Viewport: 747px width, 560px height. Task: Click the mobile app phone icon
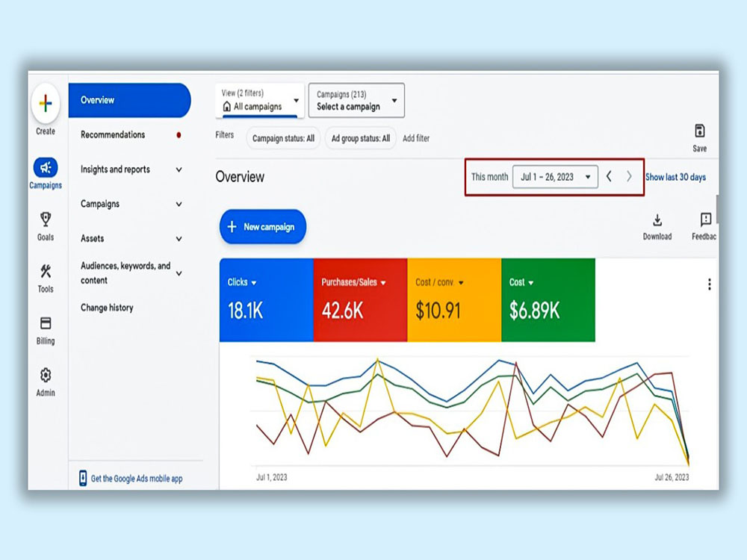coord(83,478)
